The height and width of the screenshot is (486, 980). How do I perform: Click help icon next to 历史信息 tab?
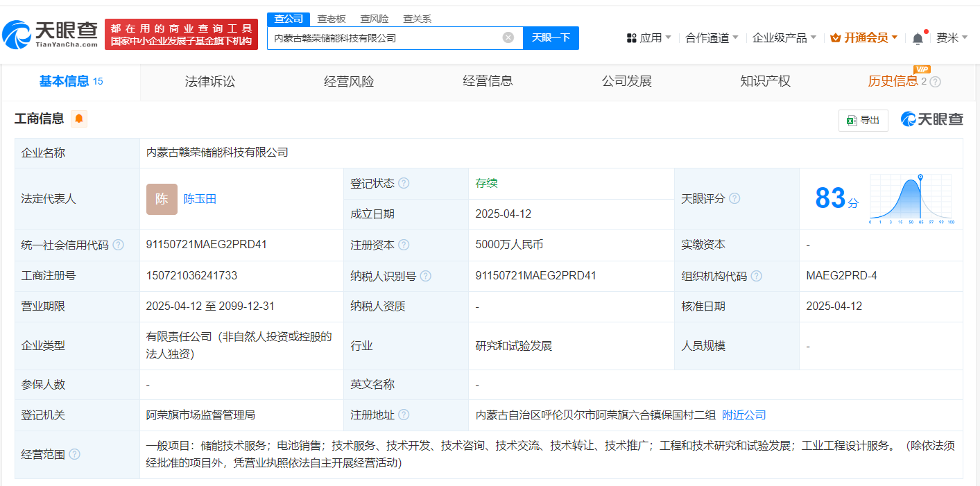[x=935, y=82]
